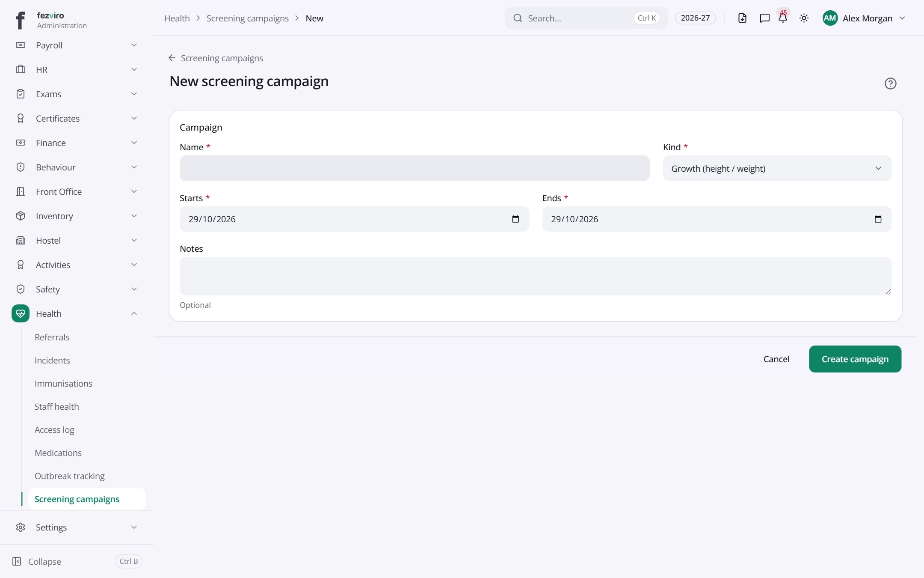This screenshot has height=578, width=924.
Task: Click the help question-mark icon
Action: pos(890,83)
